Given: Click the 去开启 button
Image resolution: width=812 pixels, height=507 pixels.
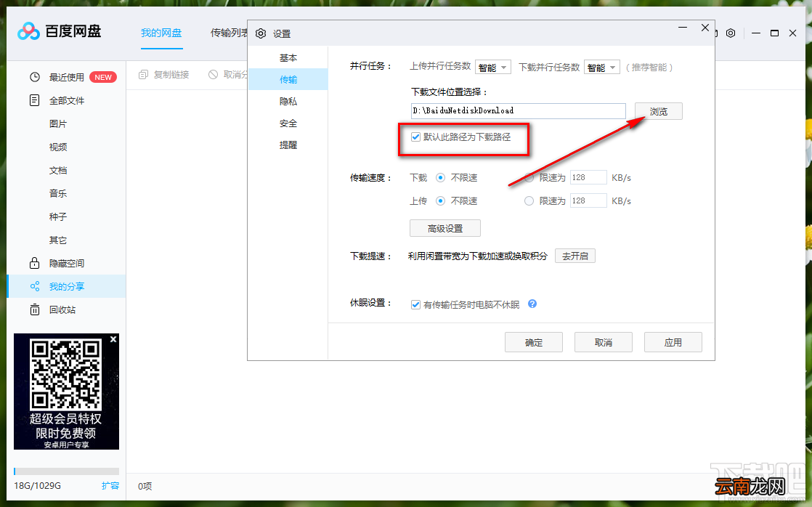Looking at the screenshot, I should coord(575,256).
